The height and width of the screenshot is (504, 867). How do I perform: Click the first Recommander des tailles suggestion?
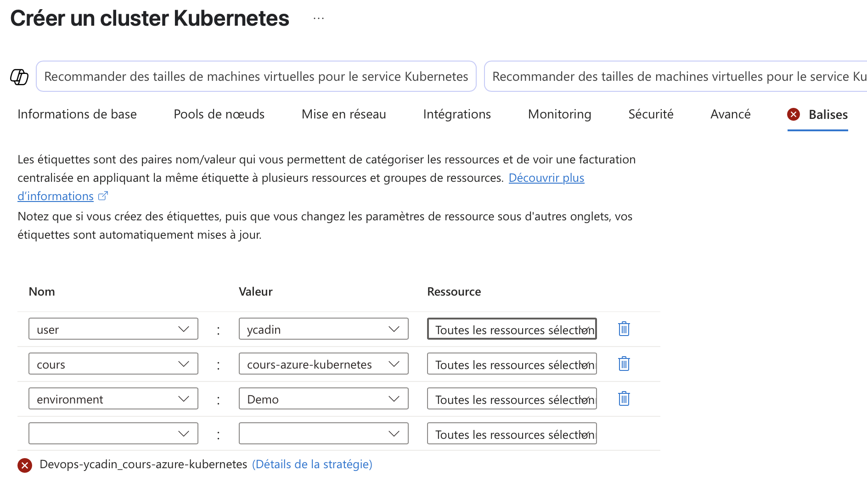[256, 77]
